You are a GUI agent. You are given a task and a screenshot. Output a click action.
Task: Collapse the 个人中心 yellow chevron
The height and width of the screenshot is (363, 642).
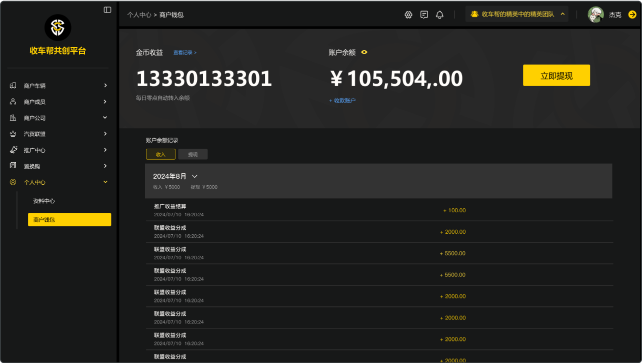pyautogui.click(x=105, y=182)
